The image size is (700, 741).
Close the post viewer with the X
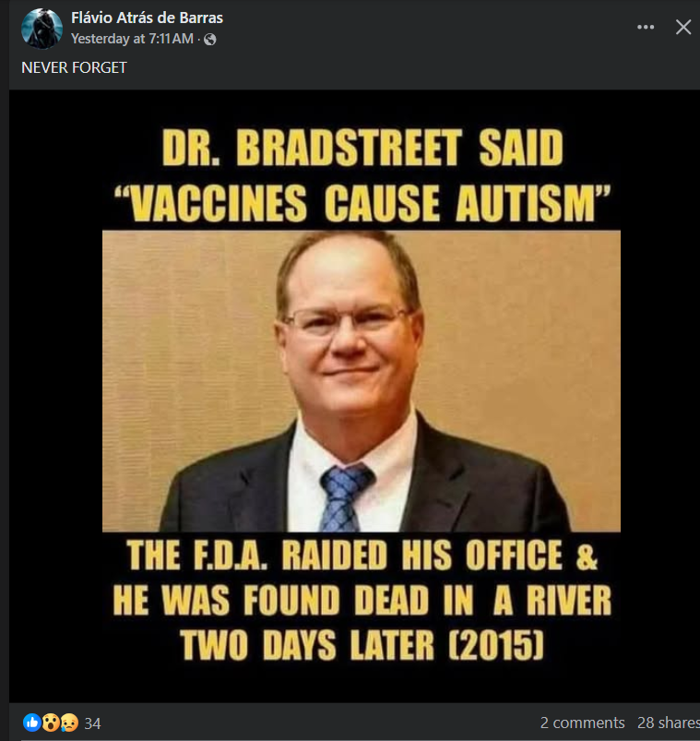coord(683,27)
